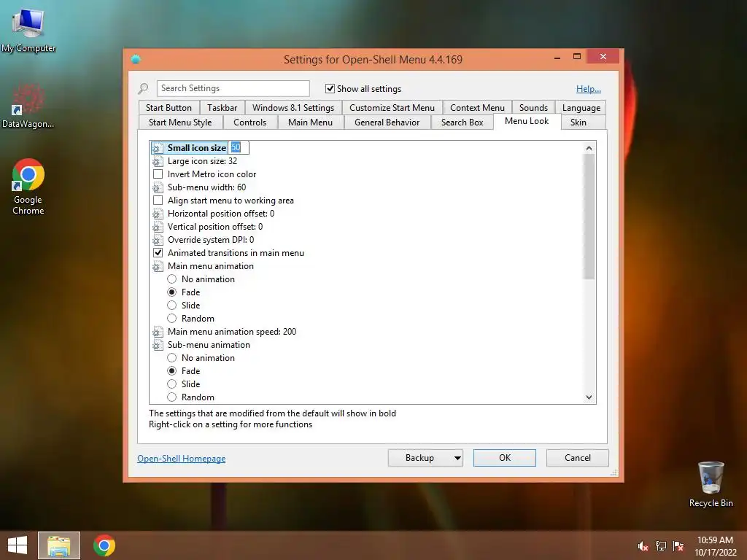Select Fade under Sub-menu animation
The image size is (747, 560).
point(172,371)
